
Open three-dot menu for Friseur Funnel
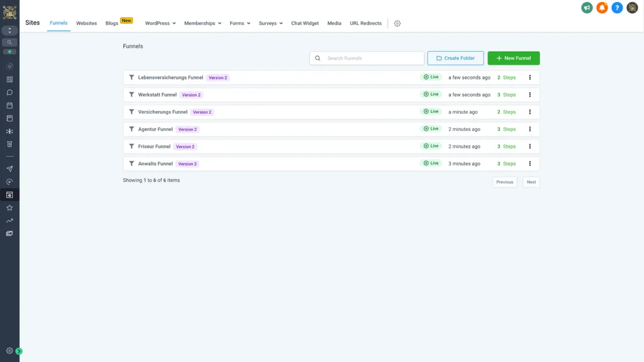tap(530, 146)
